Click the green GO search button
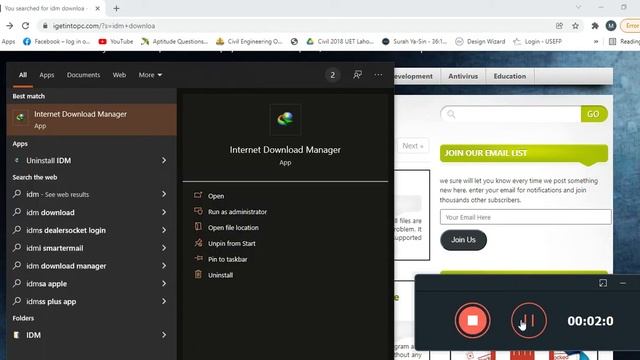This screenshot has height=360, width=640. 593,114
